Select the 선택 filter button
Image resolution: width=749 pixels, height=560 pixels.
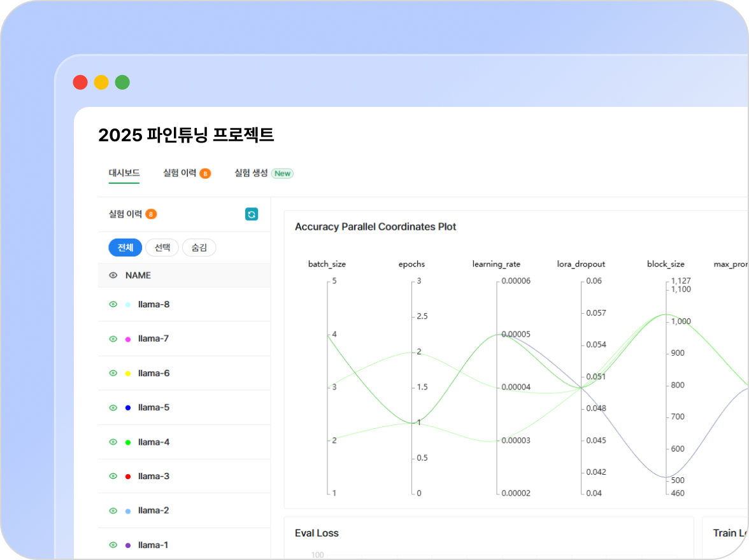[x=162, y=248]
